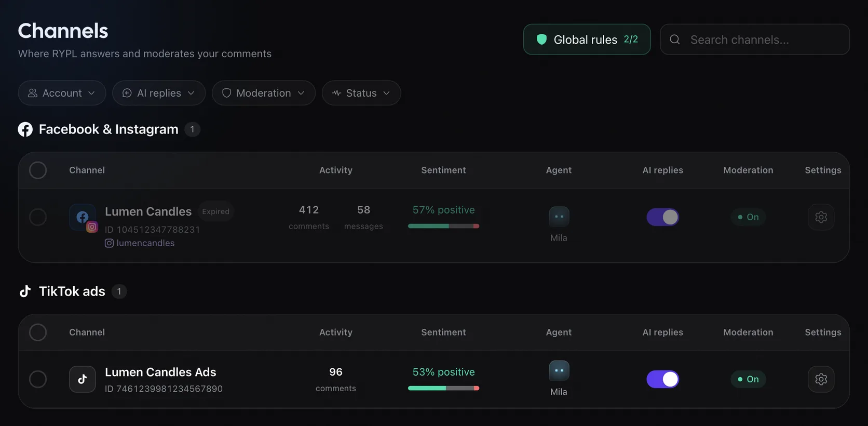The width and height of the screenshot is (868, 426).
Task: Click Mila agent avatar in Lumen Candles row
Action: pyautogui.click(x=559, y=217)
